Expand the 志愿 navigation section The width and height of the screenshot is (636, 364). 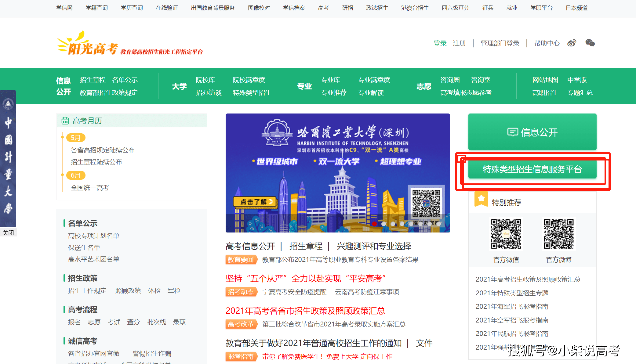[x=423, y=86]
